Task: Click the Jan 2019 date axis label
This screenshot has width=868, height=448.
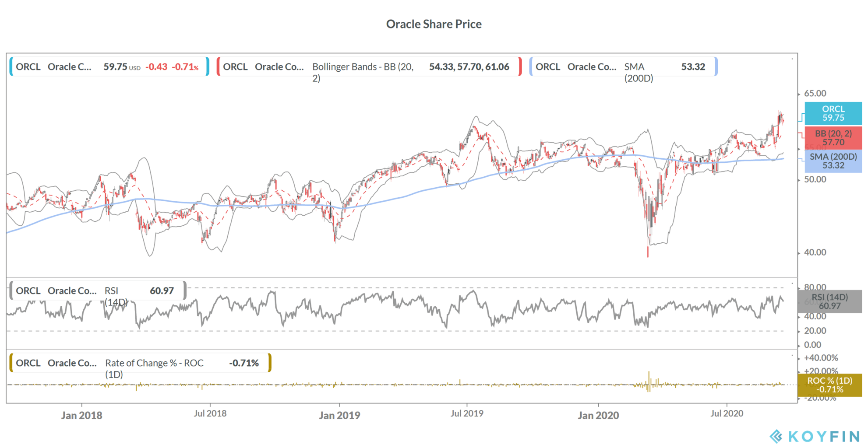Action: [x=339, y=415]
